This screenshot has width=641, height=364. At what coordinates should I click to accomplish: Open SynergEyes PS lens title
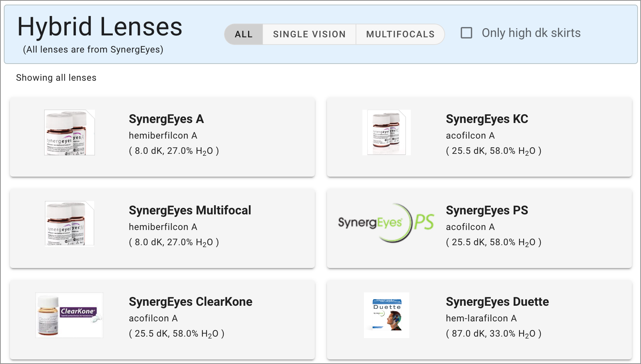point(487,211)
